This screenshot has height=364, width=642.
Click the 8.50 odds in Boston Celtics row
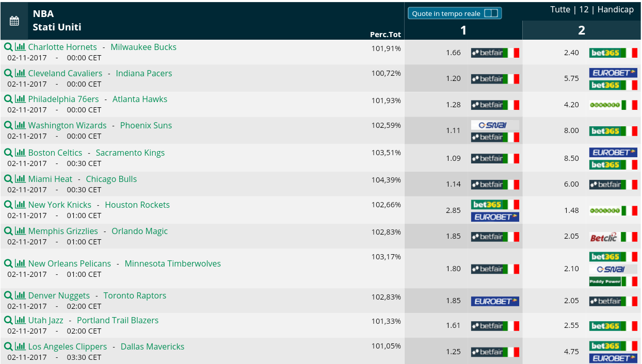[571, 159]
